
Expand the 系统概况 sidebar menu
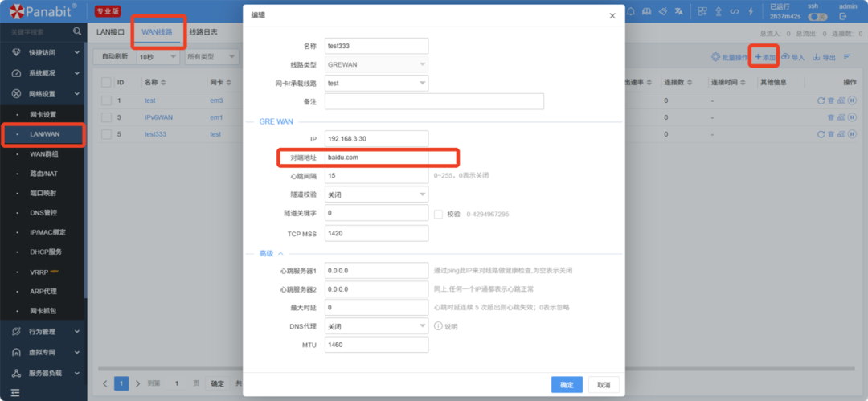click(x=43, y=73)
